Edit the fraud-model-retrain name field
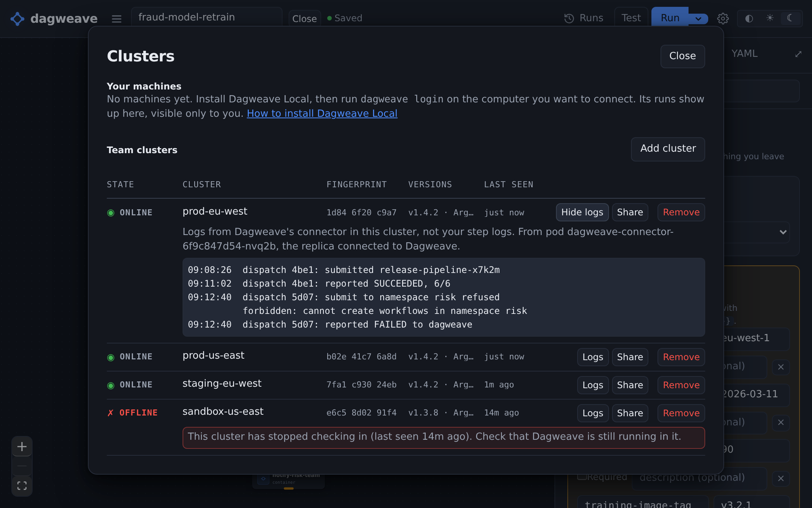Image resolution: width=812 pixels, height=508 pixels. pos(207,17)
